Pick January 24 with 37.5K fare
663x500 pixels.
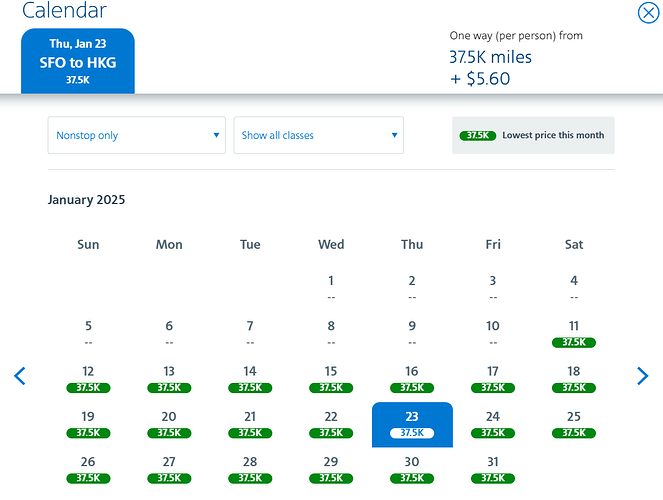click(x=493, y=424)
